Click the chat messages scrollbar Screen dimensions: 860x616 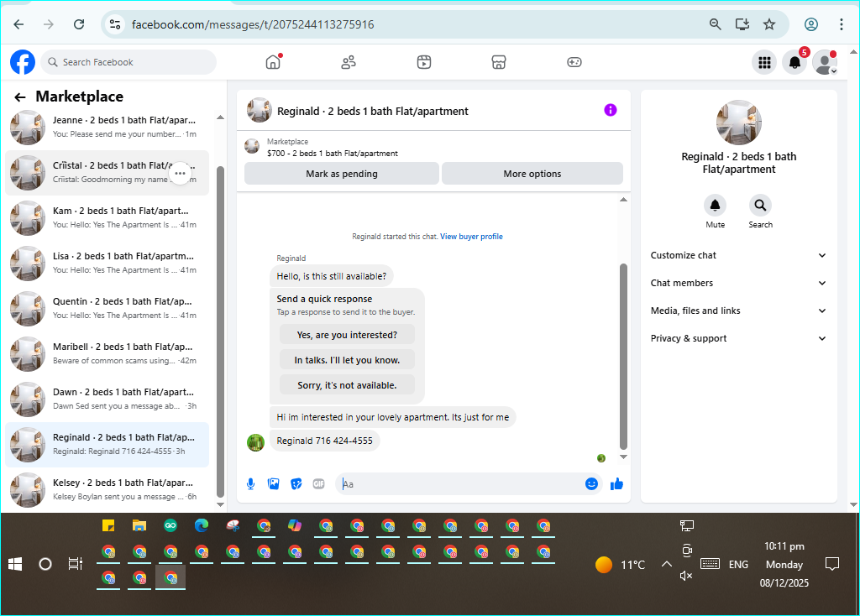(623, 356)
